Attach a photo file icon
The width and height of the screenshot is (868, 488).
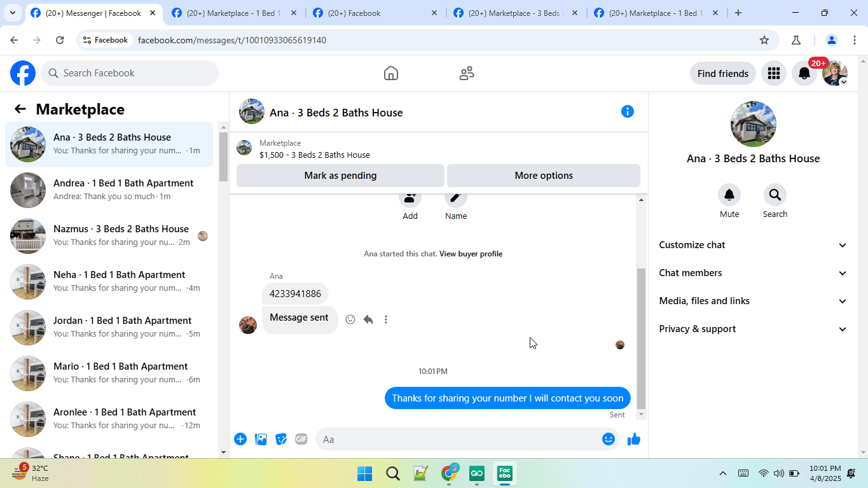(261, 439)
